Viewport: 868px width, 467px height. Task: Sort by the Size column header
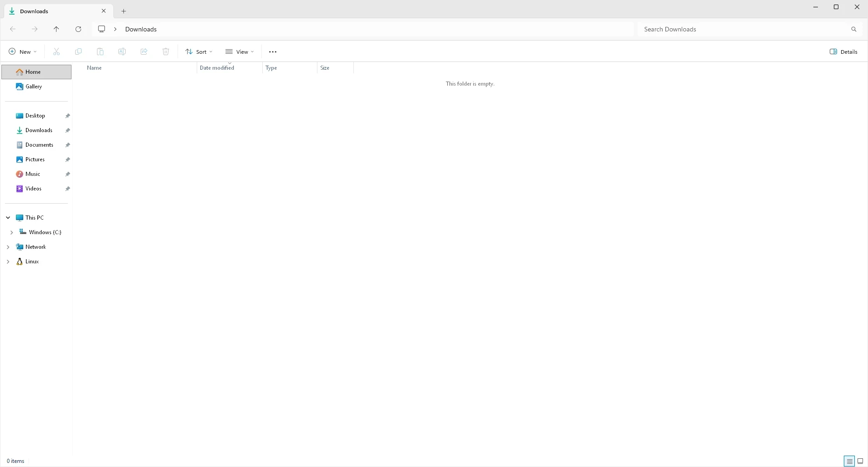335,68
